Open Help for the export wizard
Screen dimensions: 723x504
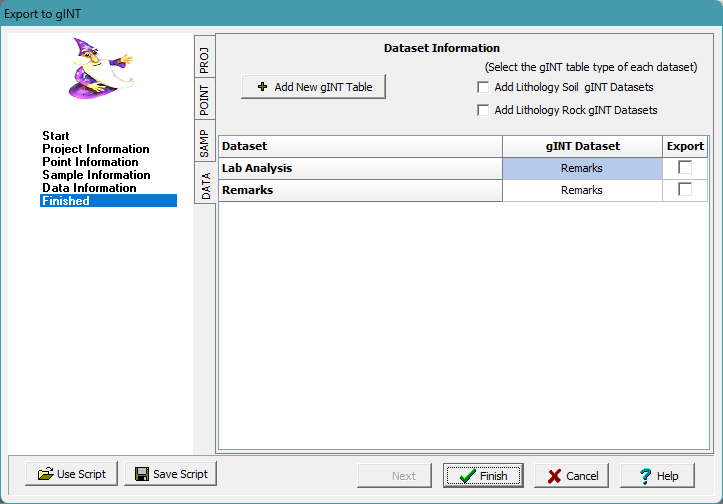point(657,476)
